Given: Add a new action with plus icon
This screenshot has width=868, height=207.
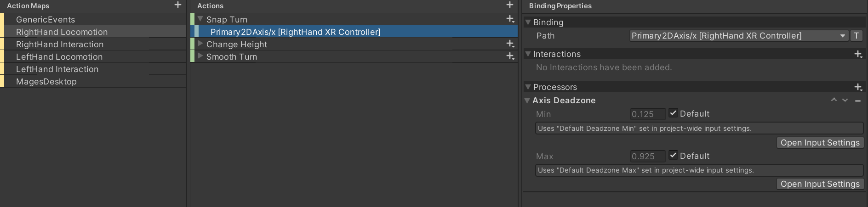Looking at the screenshot, I should pos(510,5).
